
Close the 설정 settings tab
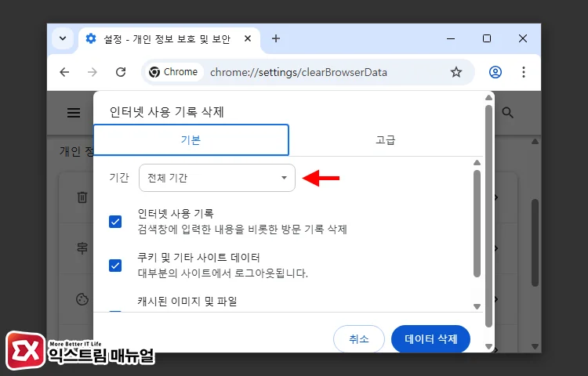[x=248, y=38]
